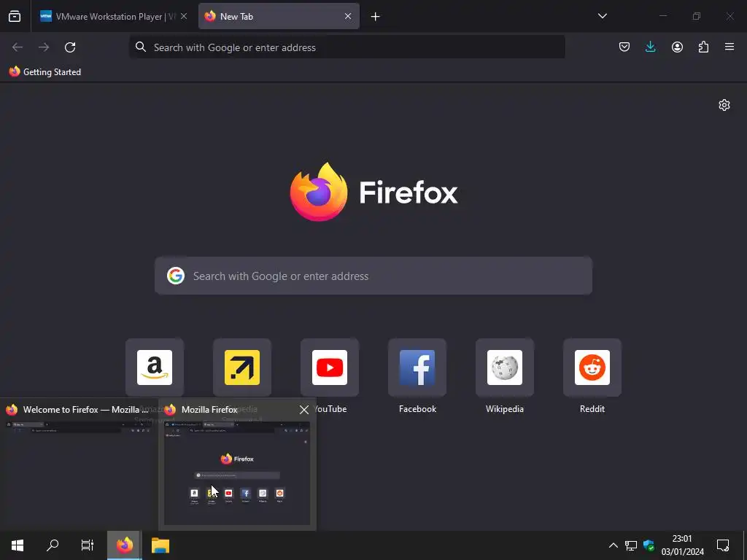
Task: Select the Welcome to Firefox window preview
Action: 79,464
